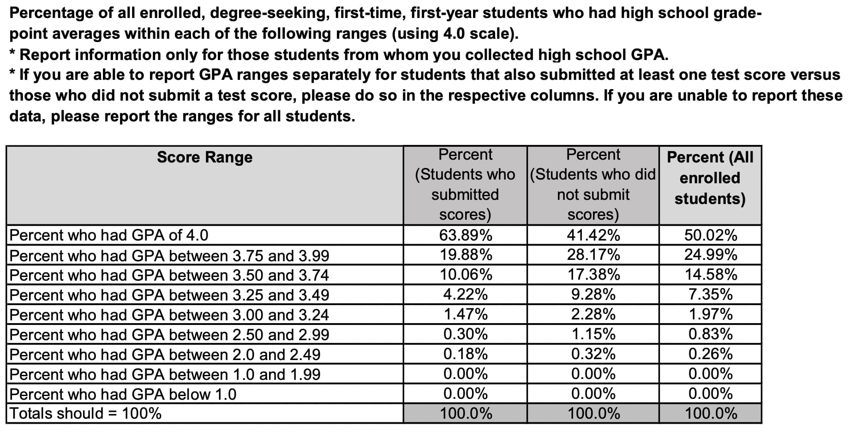Click the 1.15% cell
Screen dimensions: 868x433
click(x=593, y=334)
